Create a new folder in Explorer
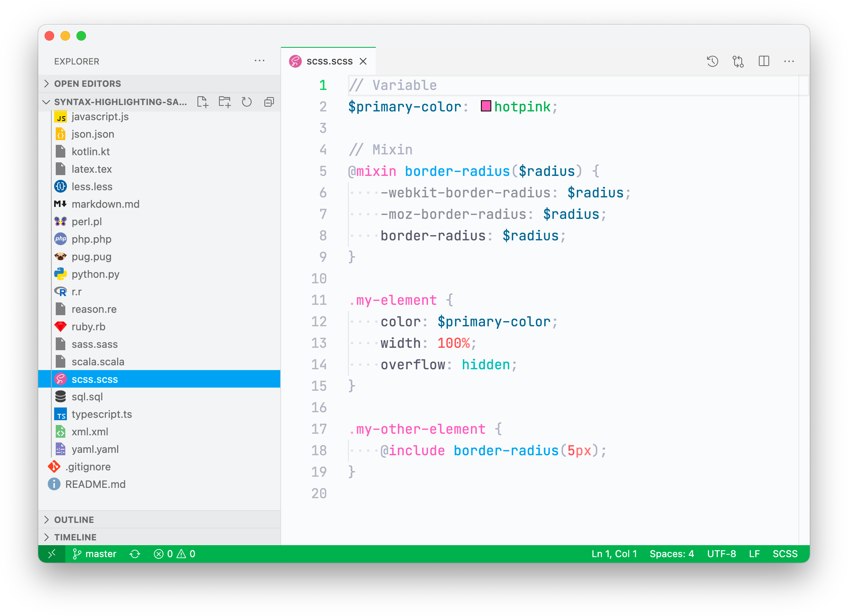 (x=225, y=102)
